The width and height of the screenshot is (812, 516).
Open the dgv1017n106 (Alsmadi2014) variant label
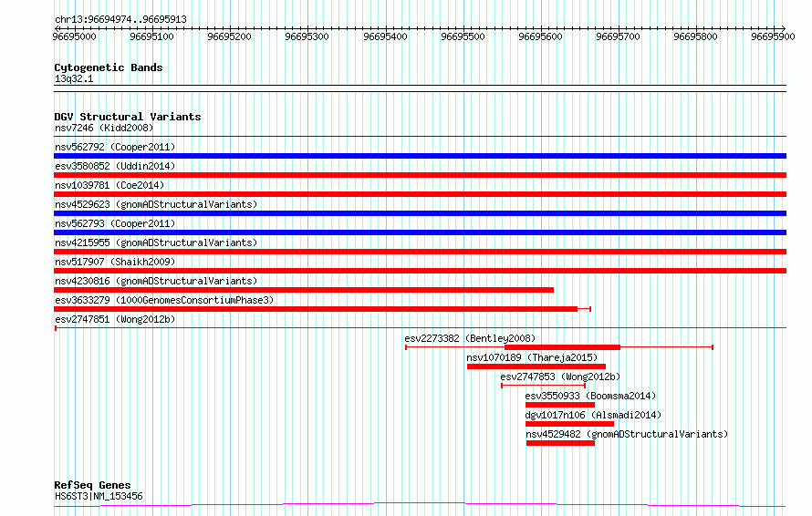pyautogui.click(x=593, y=415)
